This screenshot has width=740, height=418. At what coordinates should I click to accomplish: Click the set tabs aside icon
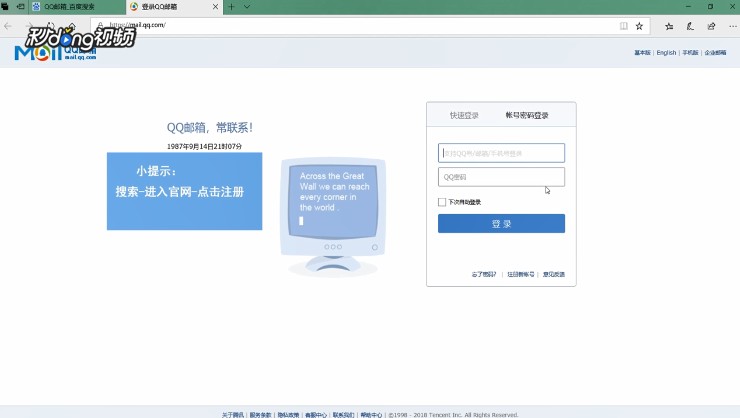[x=20, y=7]
